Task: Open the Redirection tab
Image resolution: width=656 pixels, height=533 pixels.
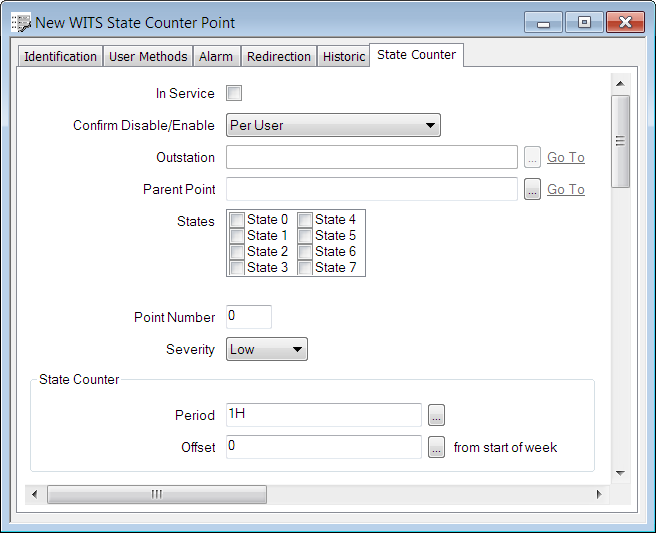Action: [278, 57]
